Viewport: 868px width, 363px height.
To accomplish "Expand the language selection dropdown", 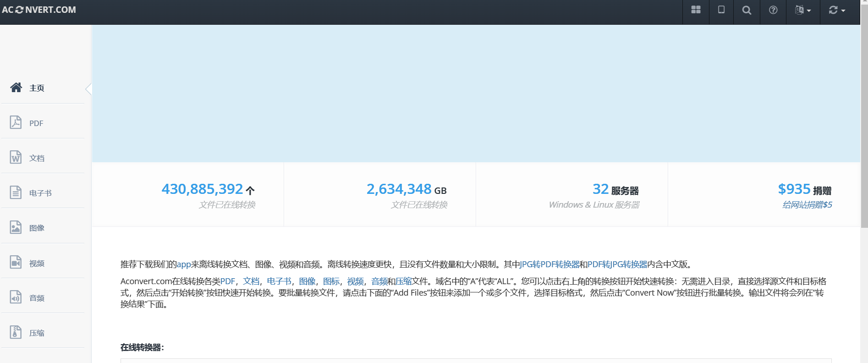I will tap(803, 10).
